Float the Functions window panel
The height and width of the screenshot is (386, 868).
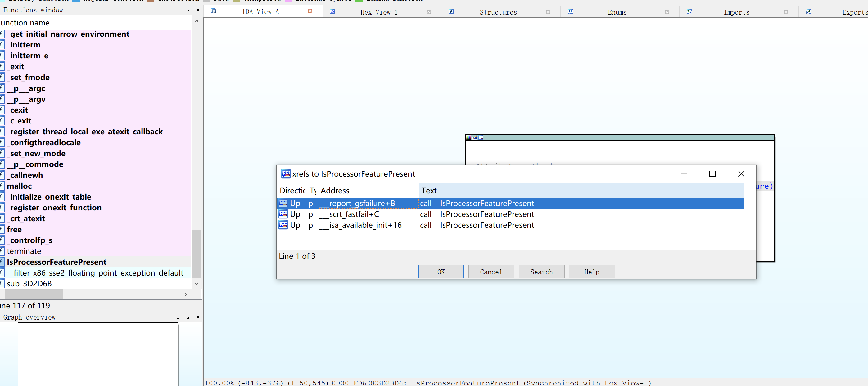pyautogui.click(x=188, y=10)
